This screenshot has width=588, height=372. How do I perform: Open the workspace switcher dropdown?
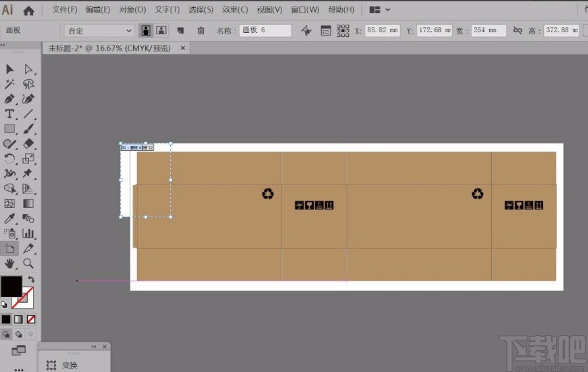click(380, 10)
